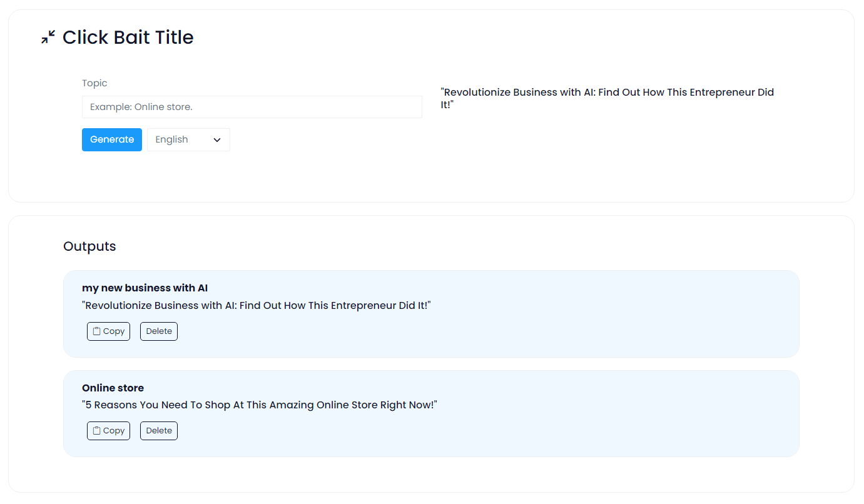Copy the 'Revolutionize Business with AI' output
The width and height of the screenshot is (864, 504).
[x=108, y=331]
